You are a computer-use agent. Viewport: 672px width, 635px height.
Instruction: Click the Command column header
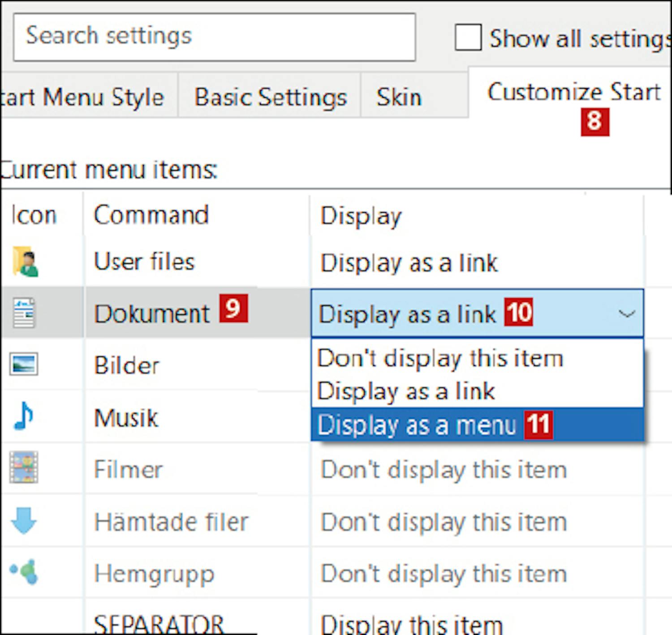coord(151,215)
